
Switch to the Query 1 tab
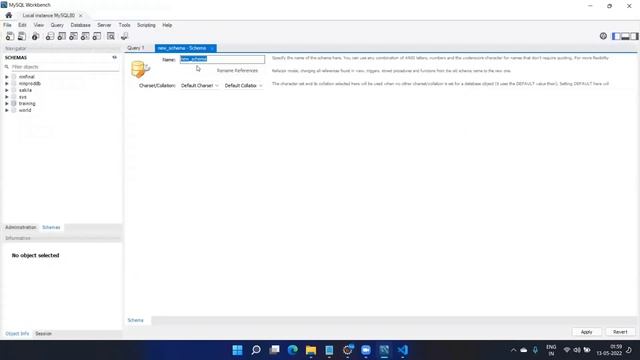pos(136,48)
